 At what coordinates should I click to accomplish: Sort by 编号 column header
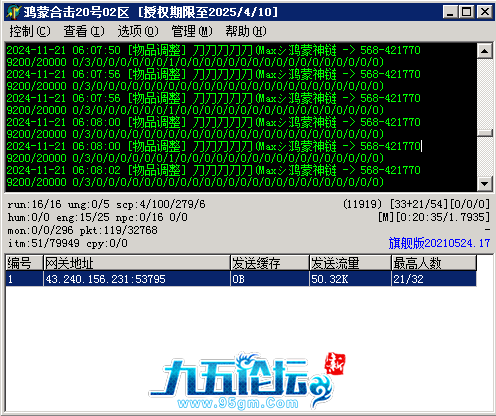[24, 263]
